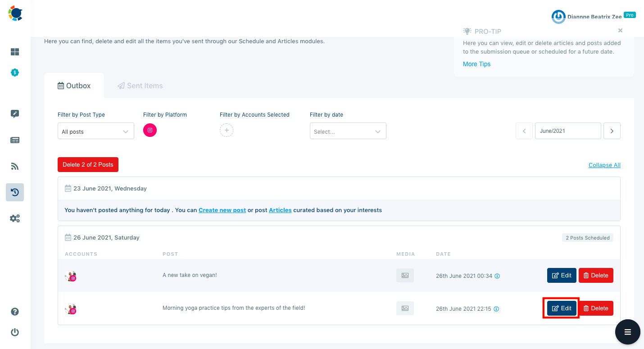Click the logout power icon at sidebar bottom
644x349 pixels.
pyautogui.click(x=15, y=332)
